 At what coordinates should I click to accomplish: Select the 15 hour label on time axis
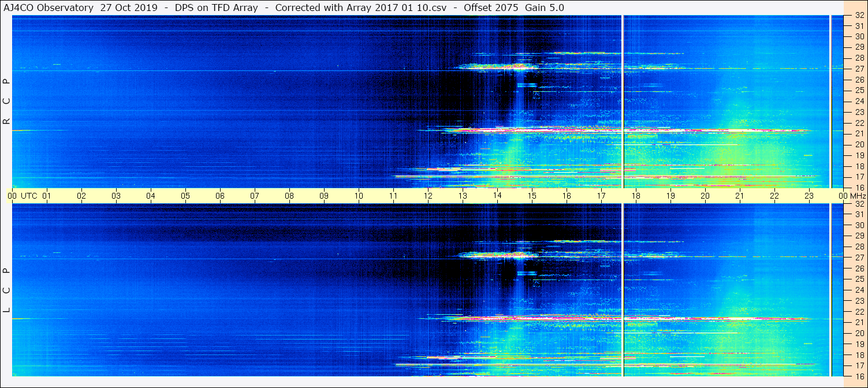tap(532, 196)
